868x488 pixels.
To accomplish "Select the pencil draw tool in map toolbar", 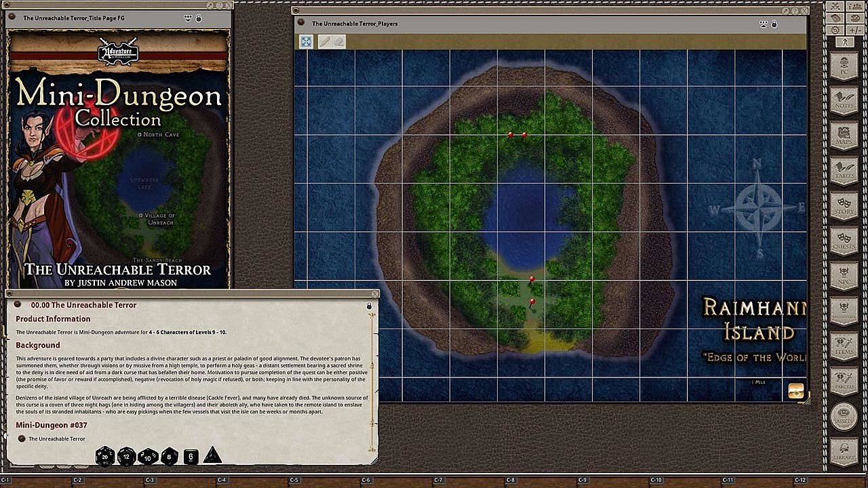I will [x=325, y=42].
